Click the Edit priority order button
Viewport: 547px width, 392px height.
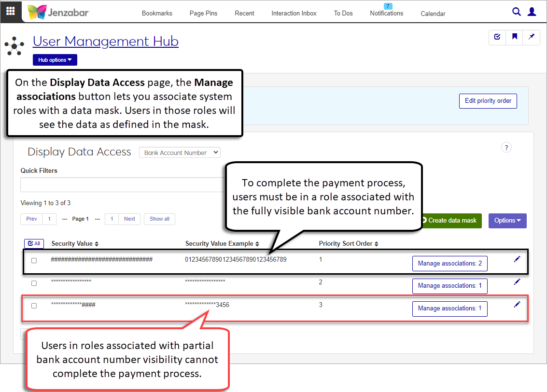click(x=488, y=101)
